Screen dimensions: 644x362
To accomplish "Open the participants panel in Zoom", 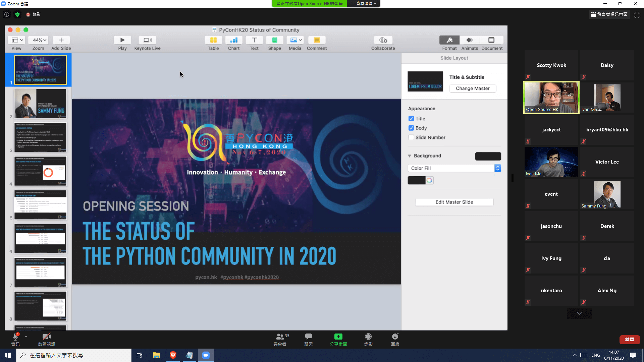I will (x=280, y=339).
